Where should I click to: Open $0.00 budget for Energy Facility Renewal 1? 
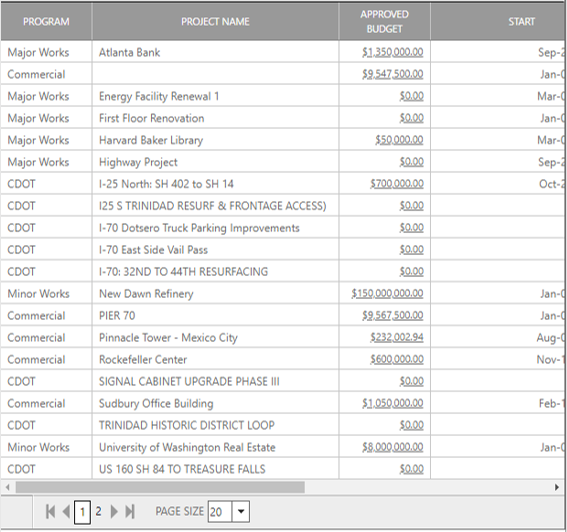(x=412, y=96)
